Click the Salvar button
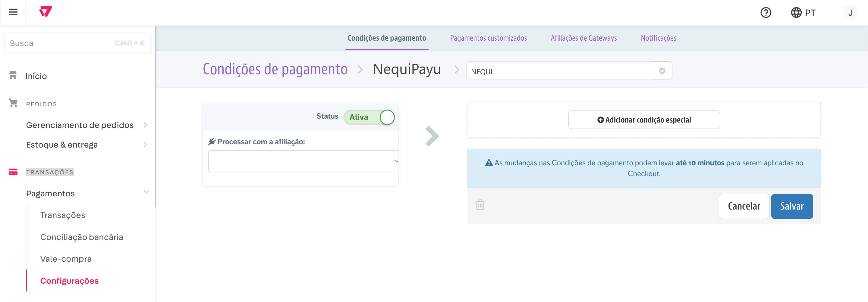The height and width of the screenshot is (302, 868). 792,206
